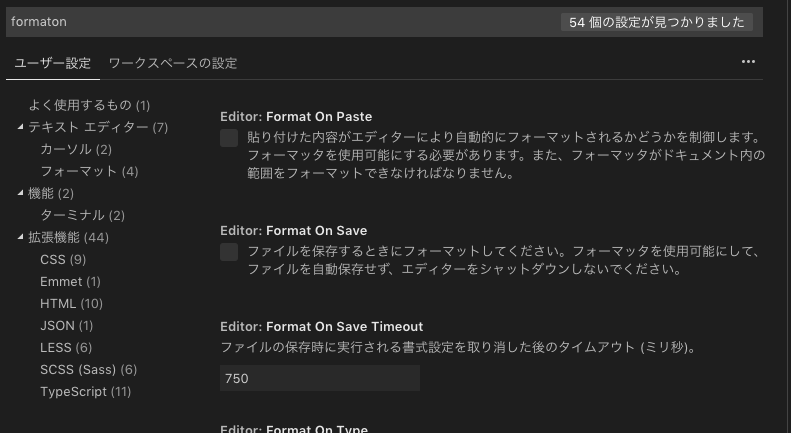Open the CSS extension settings
This screenshot has width=791, height=433.
pyautogui.click(x=63, y=259)
